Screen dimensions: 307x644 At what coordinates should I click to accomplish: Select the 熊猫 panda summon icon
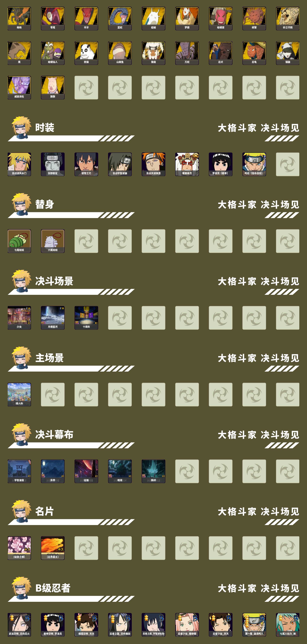tap(86, 53)
